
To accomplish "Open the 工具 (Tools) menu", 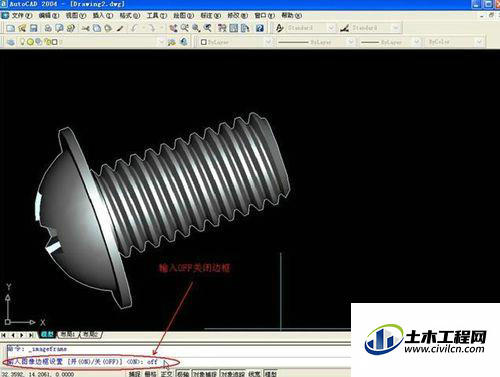I will [x=157, y=15].
